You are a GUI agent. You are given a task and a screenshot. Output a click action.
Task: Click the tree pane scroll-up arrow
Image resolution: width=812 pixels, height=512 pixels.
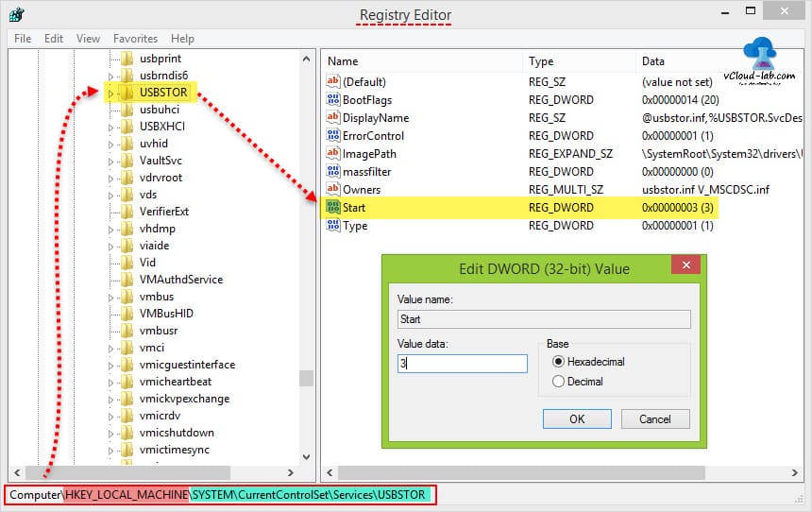coord(307,59)
